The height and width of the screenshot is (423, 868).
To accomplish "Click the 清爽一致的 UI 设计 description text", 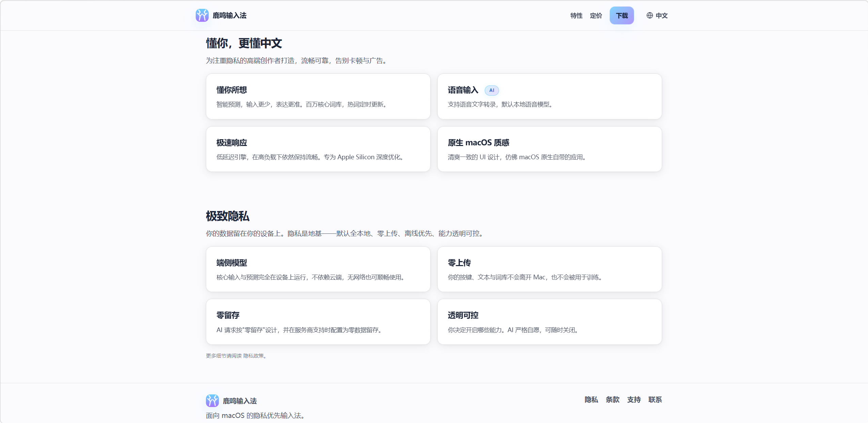I will coord(517,157).
